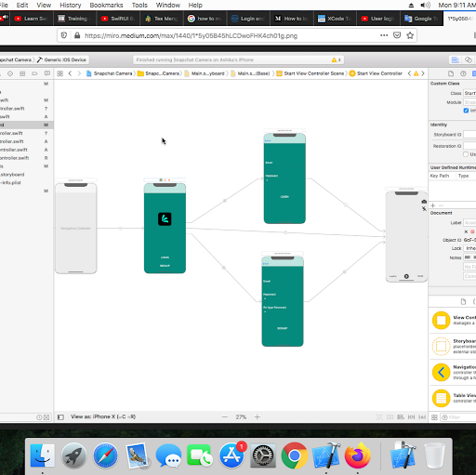Viewport: 476px width, 475px height.
Task: Click the Generic iOS Device scheme destination
Action: 62,59
